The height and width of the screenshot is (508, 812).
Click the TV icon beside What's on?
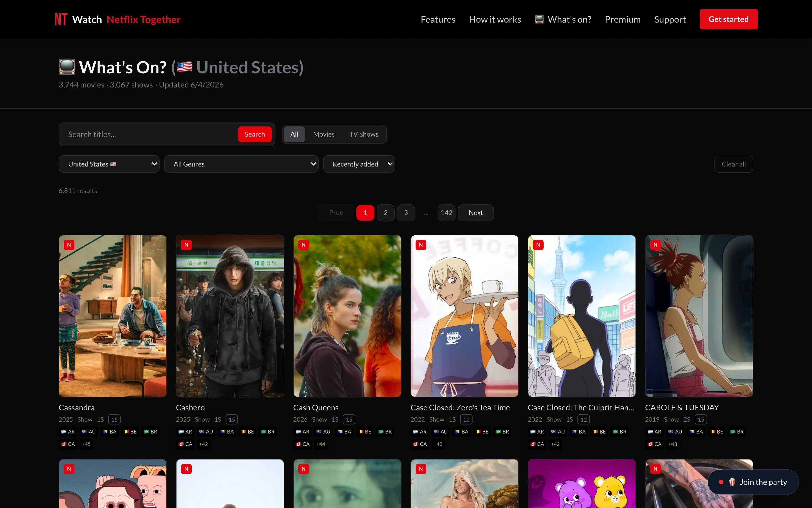(x=539, y=19)
